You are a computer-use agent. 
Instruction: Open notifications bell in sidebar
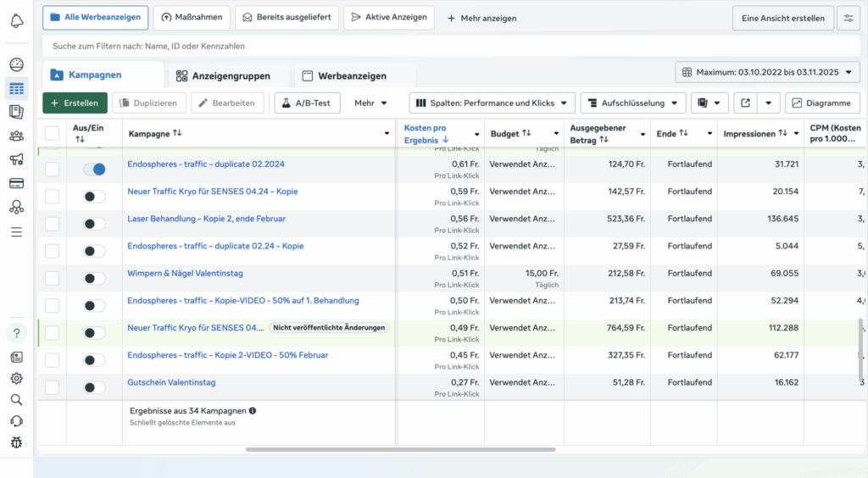pyautogui.click(x=16, y=20)
